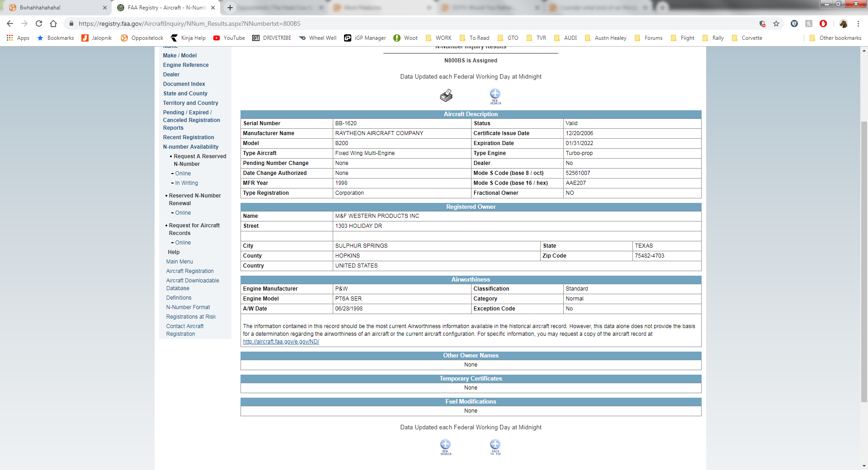Close the FAA Registry tab
The width and height of the screenshot is (868, 470).
click(x=213, y=8)
